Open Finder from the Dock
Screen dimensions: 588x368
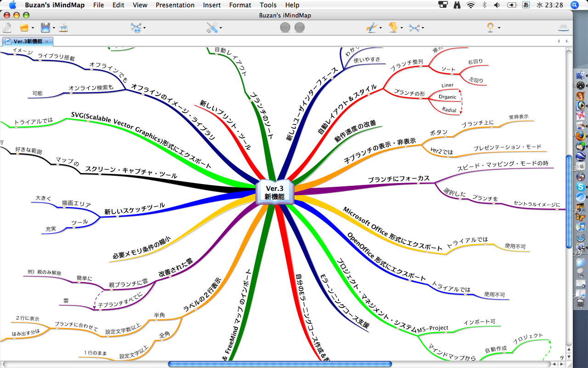click(x=581, y=75)
